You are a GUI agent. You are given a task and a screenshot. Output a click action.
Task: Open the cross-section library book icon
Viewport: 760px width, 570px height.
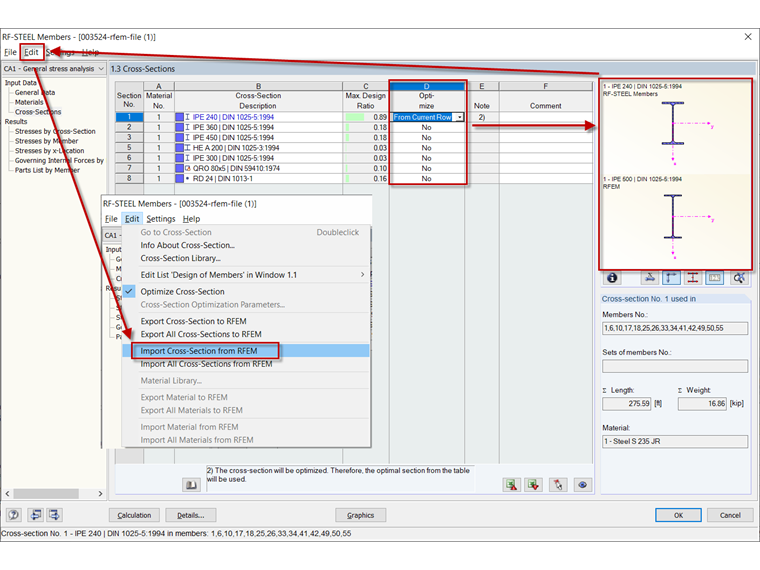191,485
